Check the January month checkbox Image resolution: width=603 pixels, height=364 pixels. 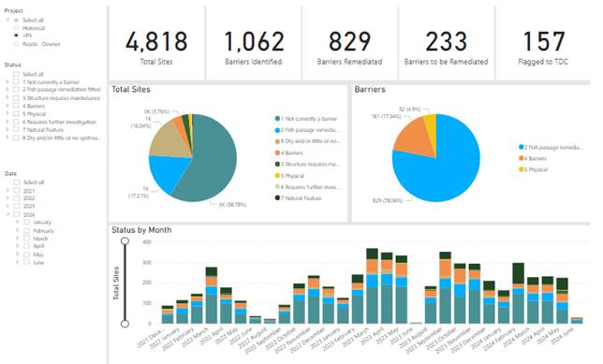[x=26, y=222]
